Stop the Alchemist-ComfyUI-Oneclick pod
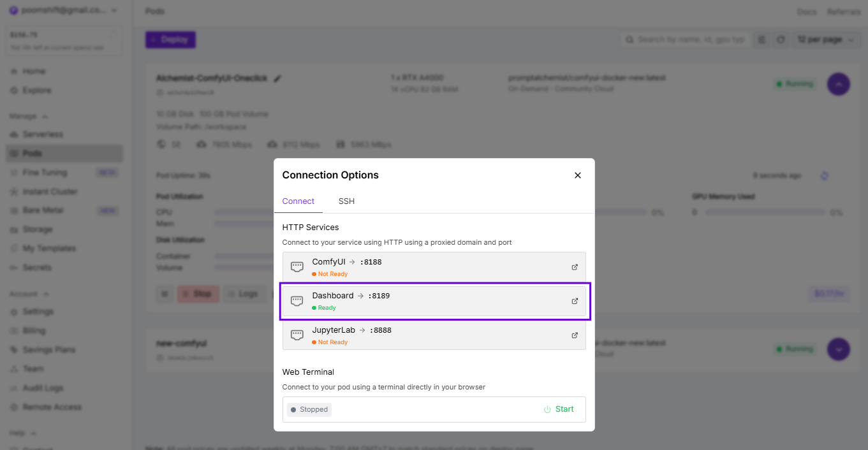Image resolution: width=868 pixels, height=450 pixels. coord(198,294)
